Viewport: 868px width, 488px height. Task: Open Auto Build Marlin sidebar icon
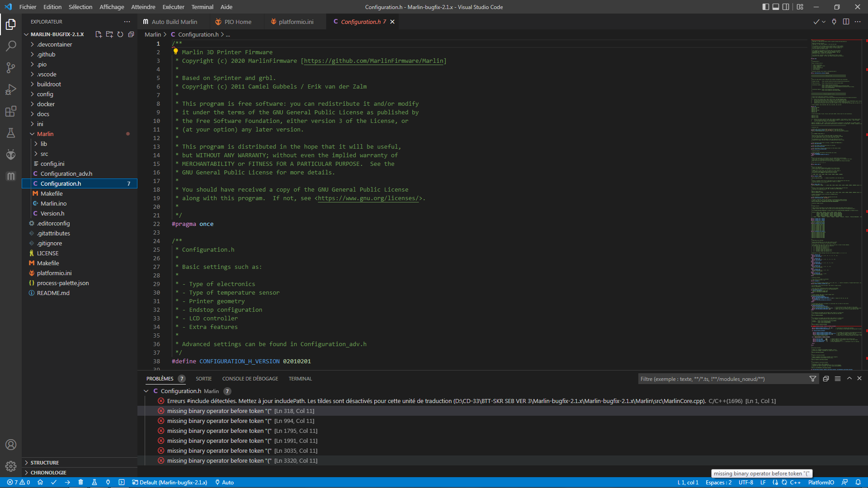point(11,176)
